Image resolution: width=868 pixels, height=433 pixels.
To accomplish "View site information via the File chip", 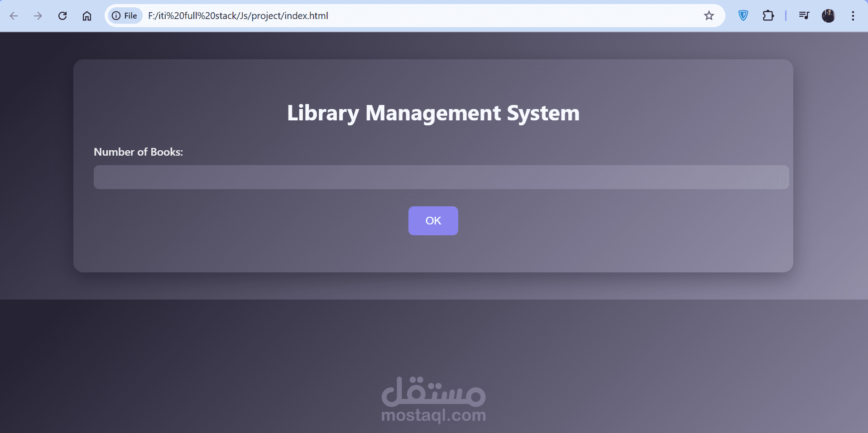I will (125, 16).
